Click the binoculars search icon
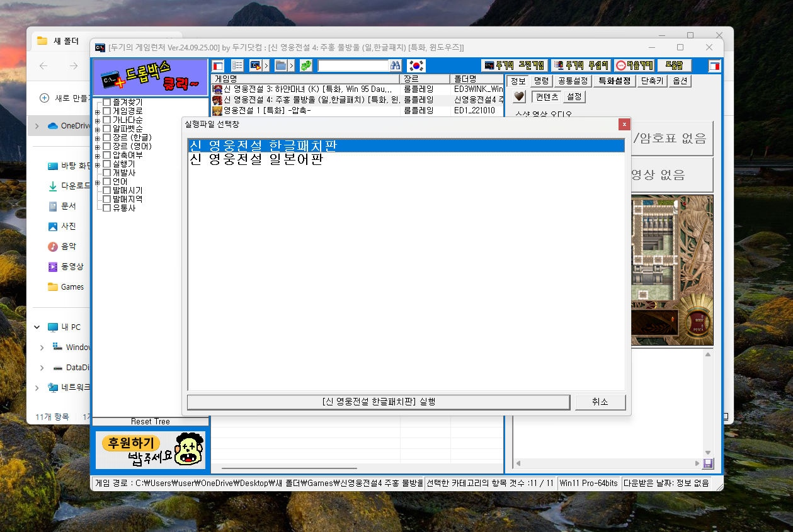 [x=396, y=65]
